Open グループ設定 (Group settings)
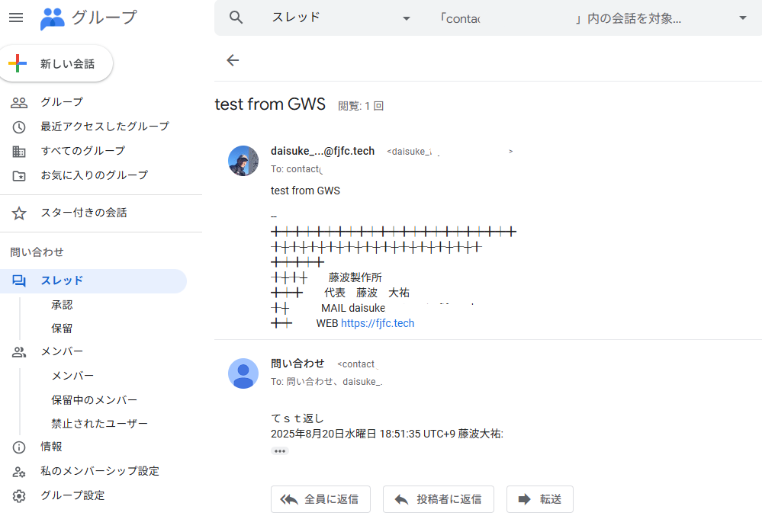762x532 pixels. 72,495
